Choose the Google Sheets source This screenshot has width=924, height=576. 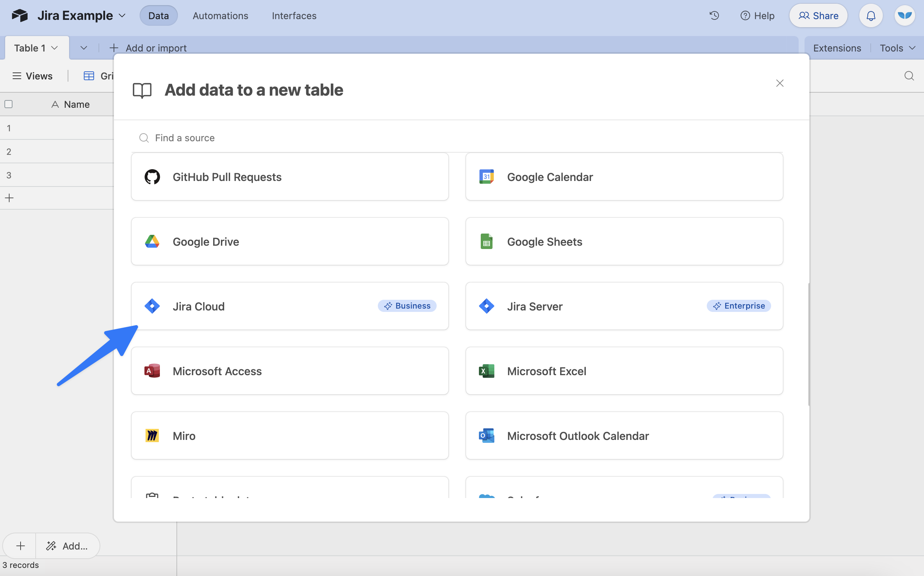point(624,241)
